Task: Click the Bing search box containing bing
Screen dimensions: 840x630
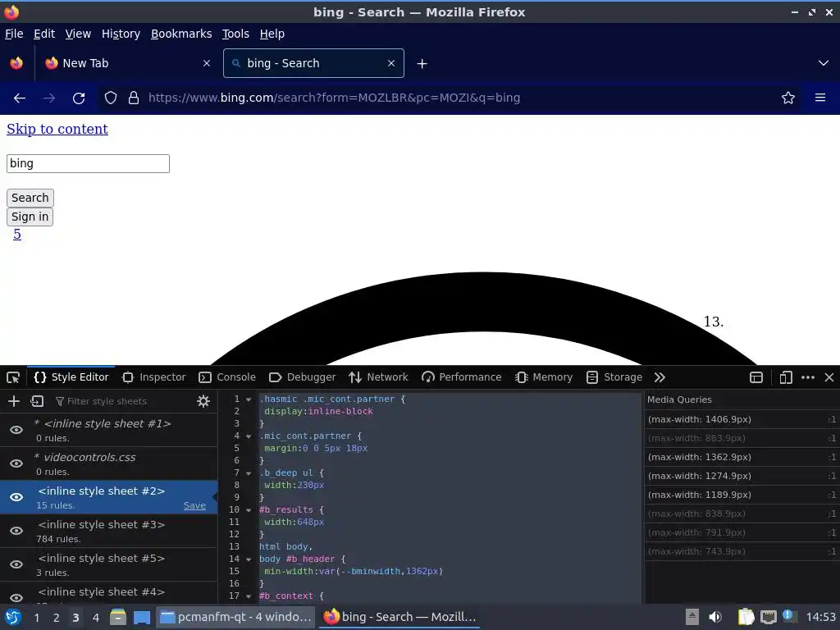Action: [88, 163]
